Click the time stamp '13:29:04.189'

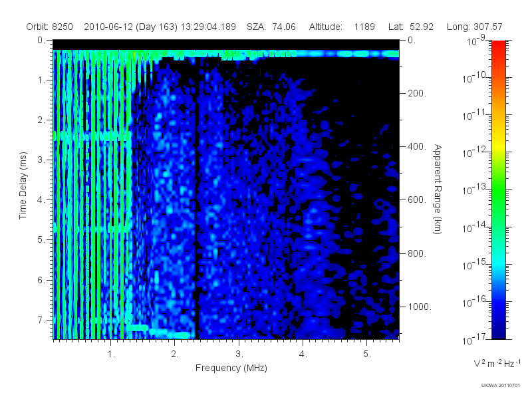(208, 27)
